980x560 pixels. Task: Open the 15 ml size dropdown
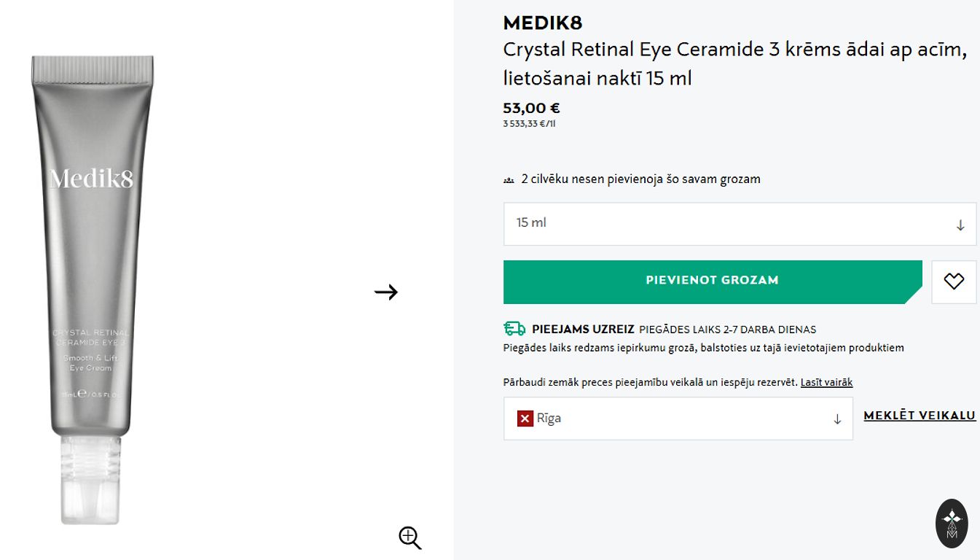point(729,224)
